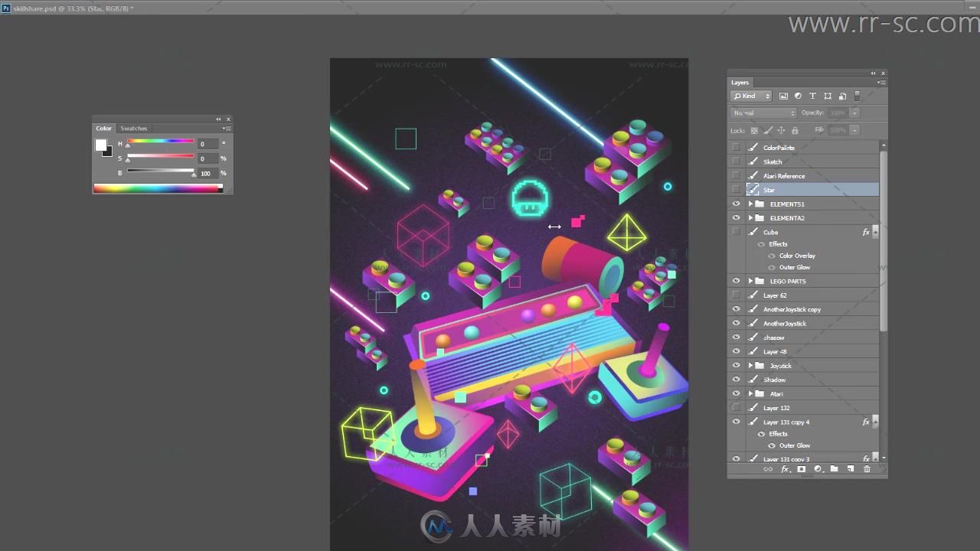Expand the Atari group
The image size is (980, 551).
tap(750, 394)
